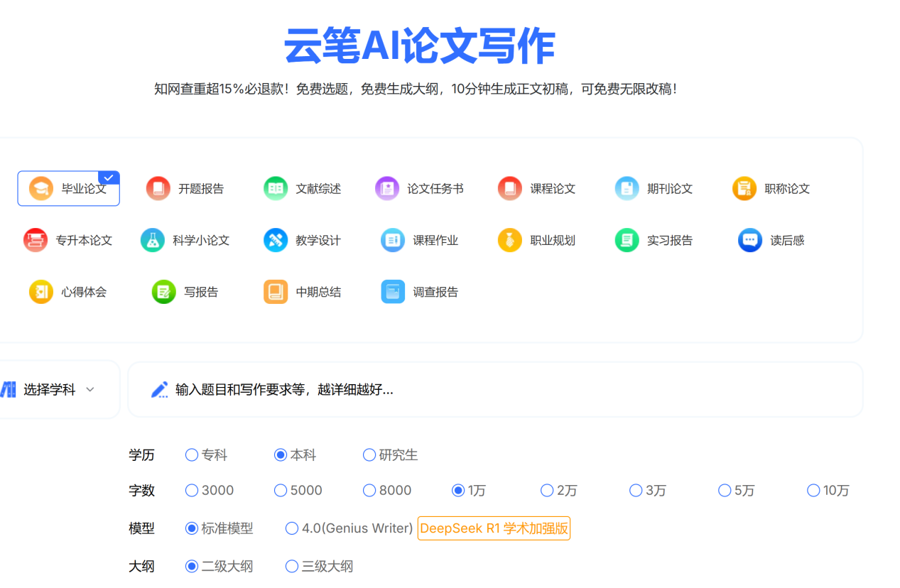This screenshot has width=900, height=588.
Task: Click the yellow 职业规划 tie icon
Action: point(510,240)
